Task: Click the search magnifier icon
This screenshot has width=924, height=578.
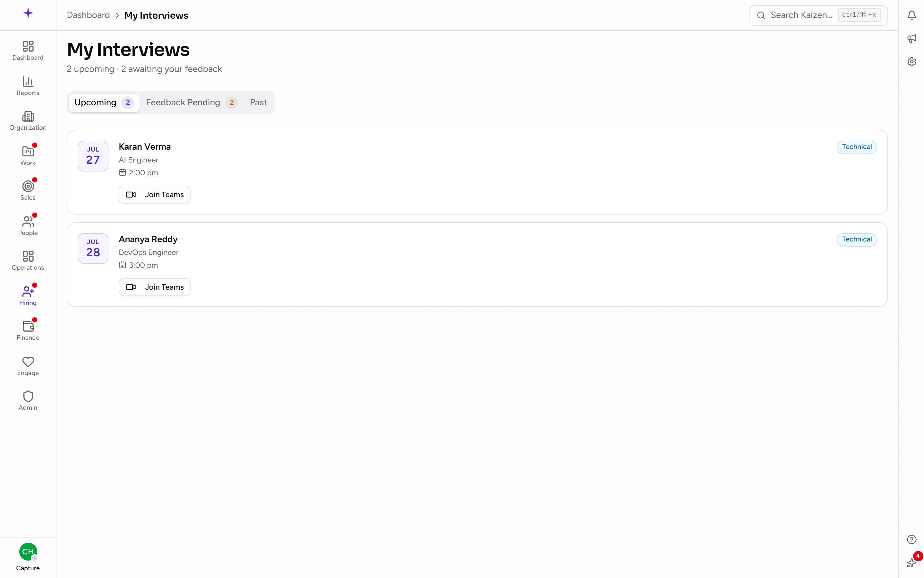Action: click(x=761, y=15)
